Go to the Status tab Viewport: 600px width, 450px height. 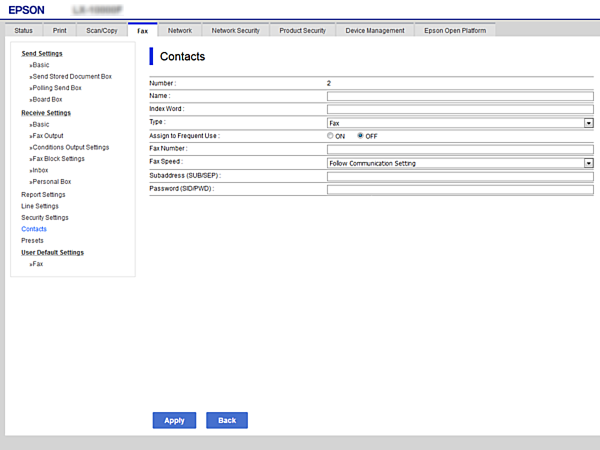click(x=23, y=31)
